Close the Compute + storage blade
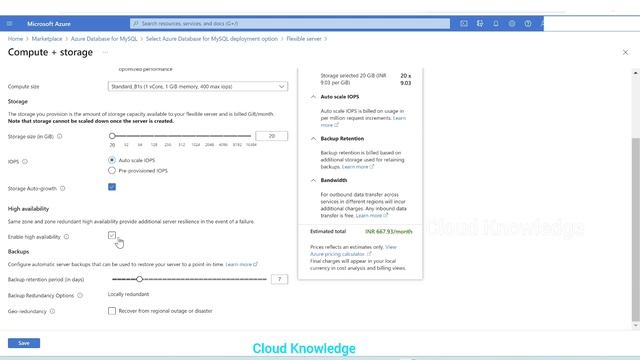The height and width of the screenshot is (360, 640). (x=625, y=52)
